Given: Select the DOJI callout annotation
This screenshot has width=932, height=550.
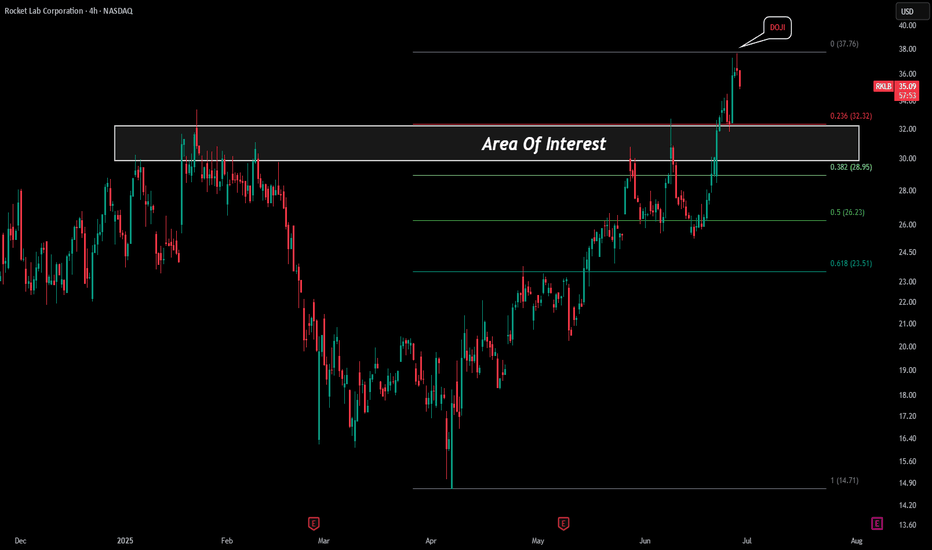Looking at the screenshot, I should [x=777, y=28].
